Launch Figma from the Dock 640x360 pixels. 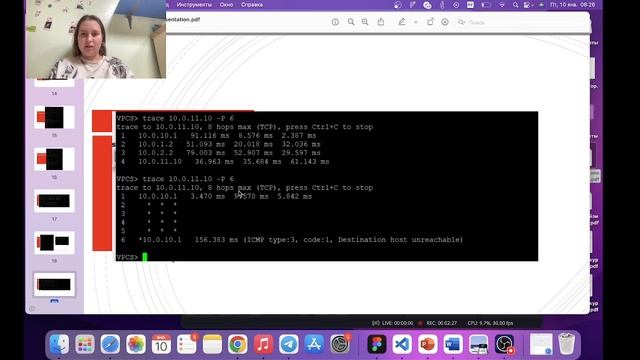(377, 344)
